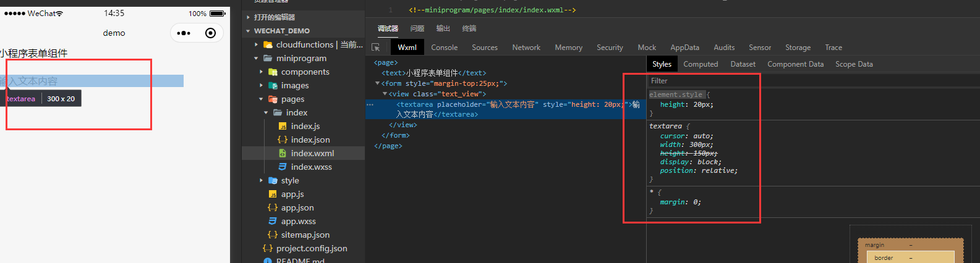The width and height of the screenshot is (980, 263).
Task: Switch to the 问题 panel tab
Action: pyautogui.click(x=417, y=28)
